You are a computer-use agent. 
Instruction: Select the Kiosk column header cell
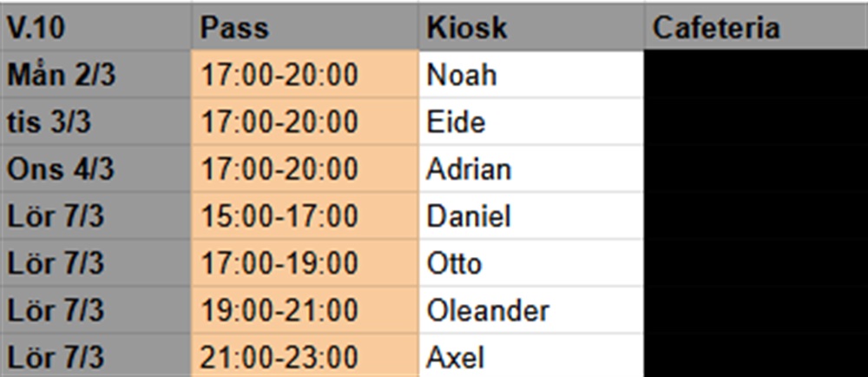tap(530, 28)
